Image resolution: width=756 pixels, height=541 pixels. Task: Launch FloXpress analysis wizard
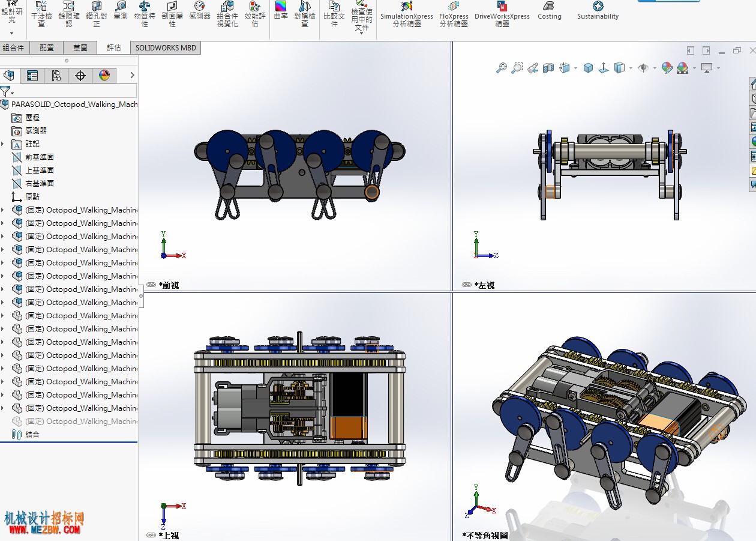pos(454,14)
